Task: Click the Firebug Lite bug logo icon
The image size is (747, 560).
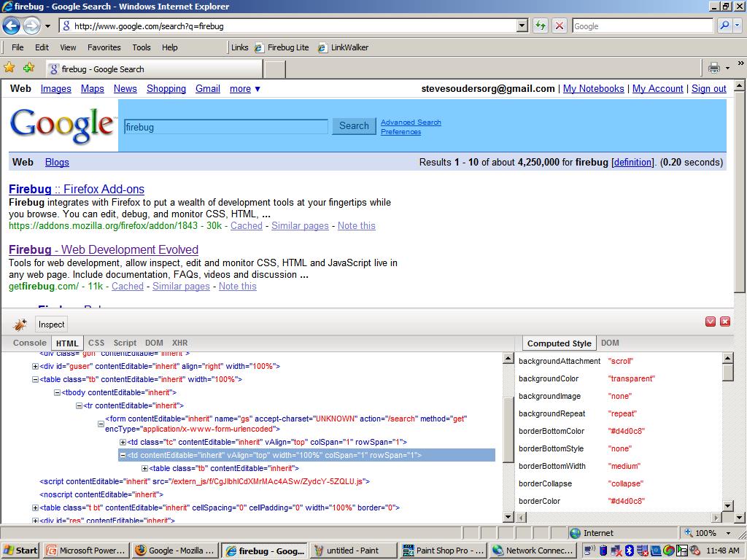Action: (x=20, y=324)
